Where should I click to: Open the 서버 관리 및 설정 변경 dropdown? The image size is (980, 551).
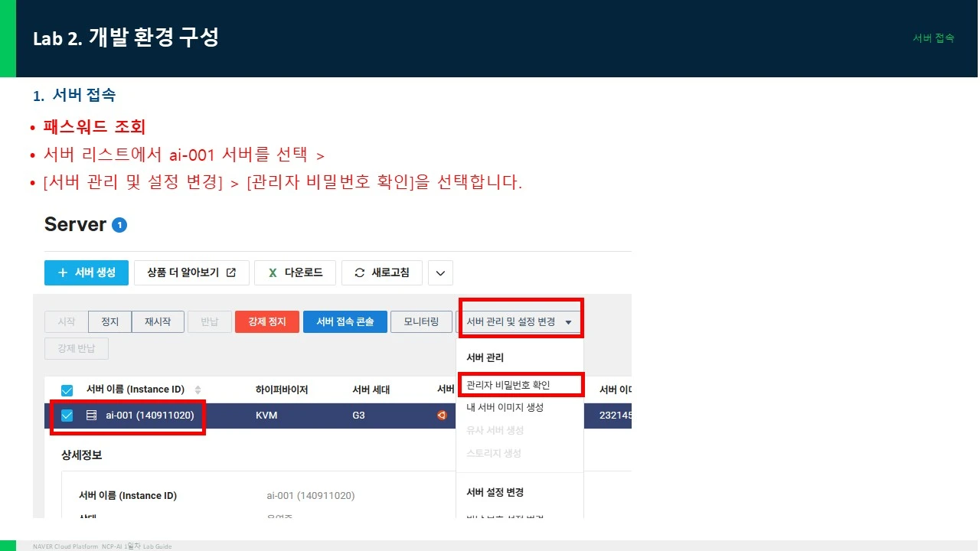pos(520,322)
